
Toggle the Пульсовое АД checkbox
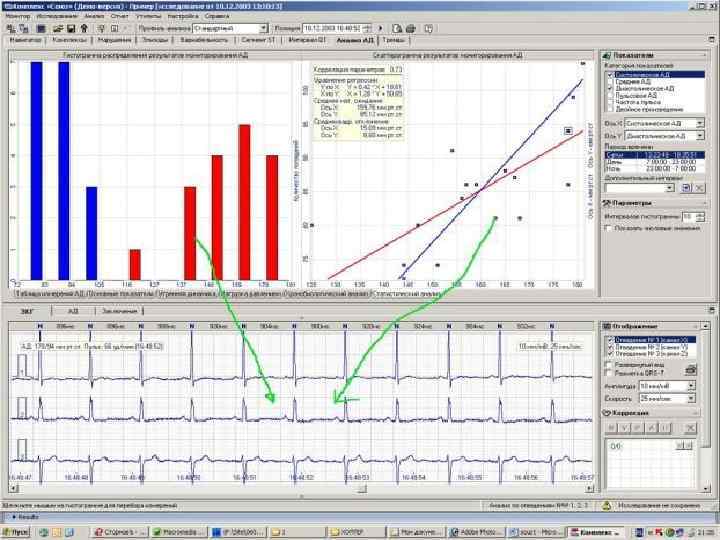[610, 96]
